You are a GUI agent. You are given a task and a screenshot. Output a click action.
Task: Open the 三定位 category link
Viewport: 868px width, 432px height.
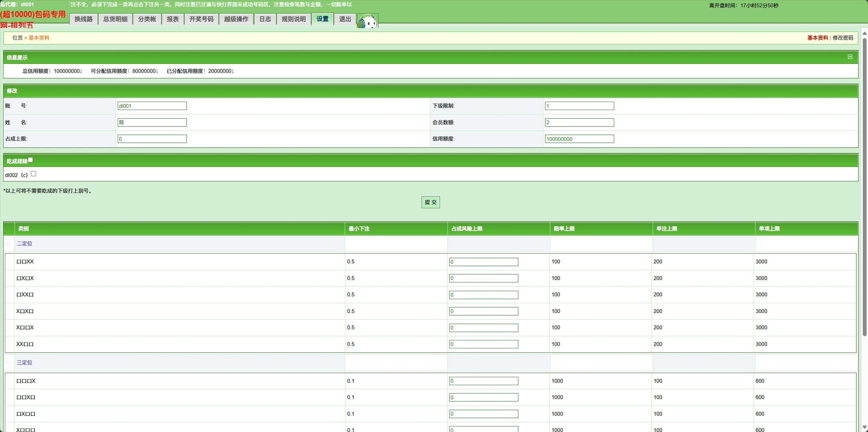click(24, 362)
